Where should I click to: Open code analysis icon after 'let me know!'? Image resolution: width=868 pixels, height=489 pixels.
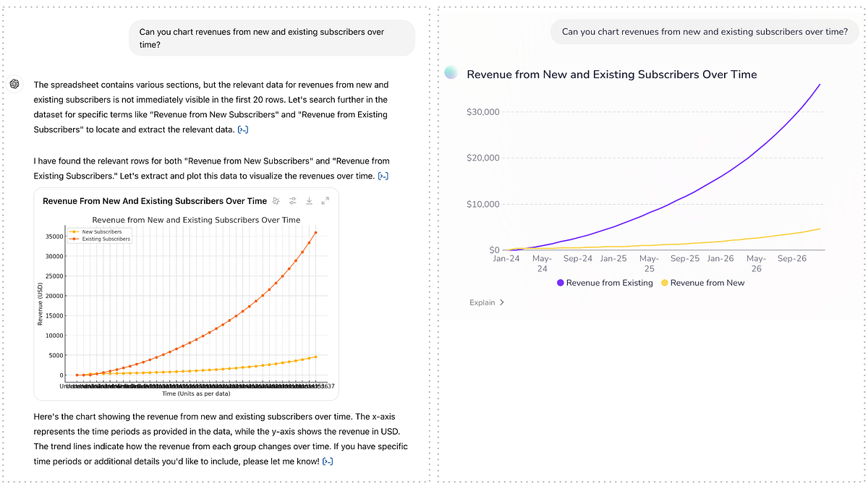(x=328, y=462)
